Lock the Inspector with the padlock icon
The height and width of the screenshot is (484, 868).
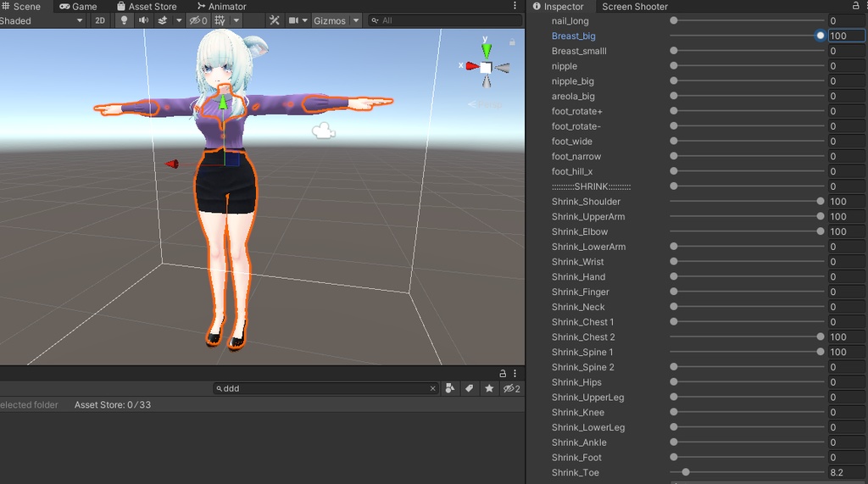pyautogui.click(x=856, y=6)
